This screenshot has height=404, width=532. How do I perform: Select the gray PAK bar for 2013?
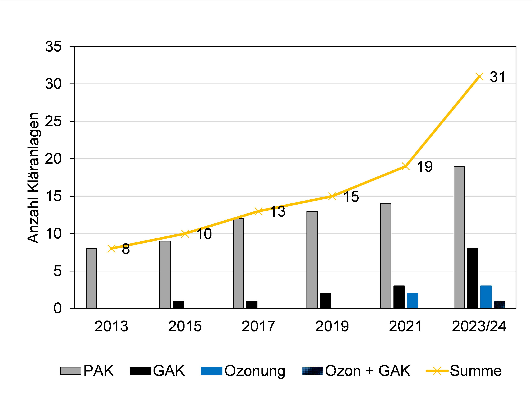click(91, 278)
